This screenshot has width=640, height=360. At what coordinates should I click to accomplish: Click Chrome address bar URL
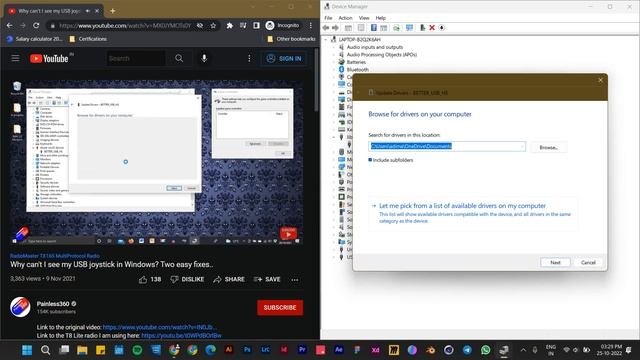coord(125,25)
